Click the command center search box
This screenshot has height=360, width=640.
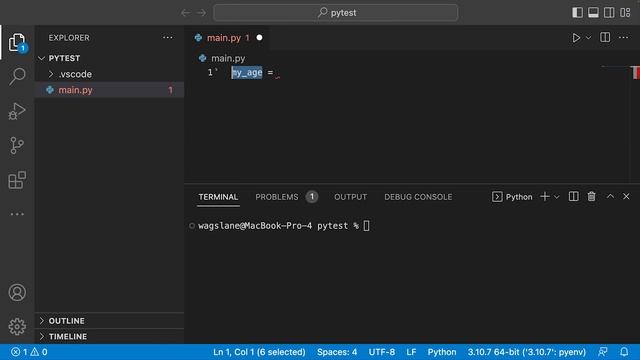[x=336, y=13]
